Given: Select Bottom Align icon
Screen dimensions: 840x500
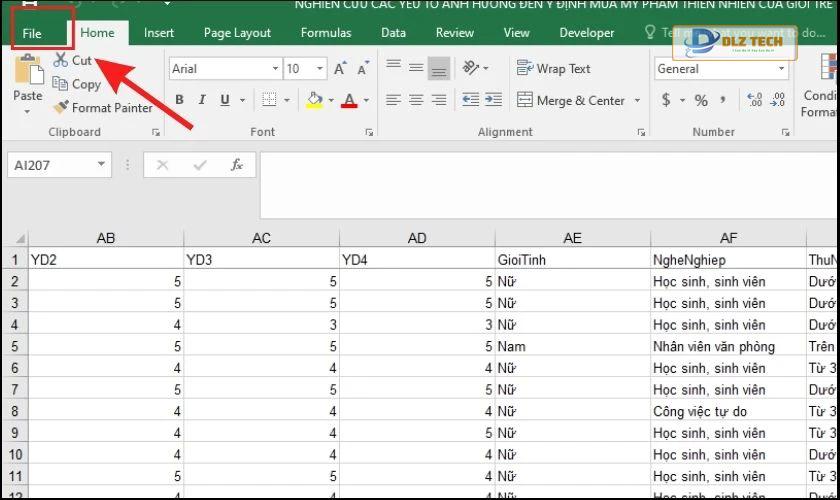Looking at the screenshot, I should 439,68.
